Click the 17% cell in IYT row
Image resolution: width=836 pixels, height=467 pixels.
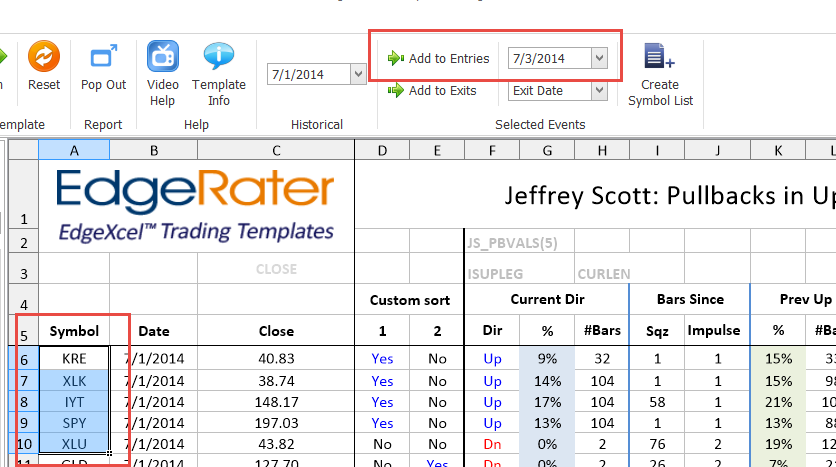[547, 401]
